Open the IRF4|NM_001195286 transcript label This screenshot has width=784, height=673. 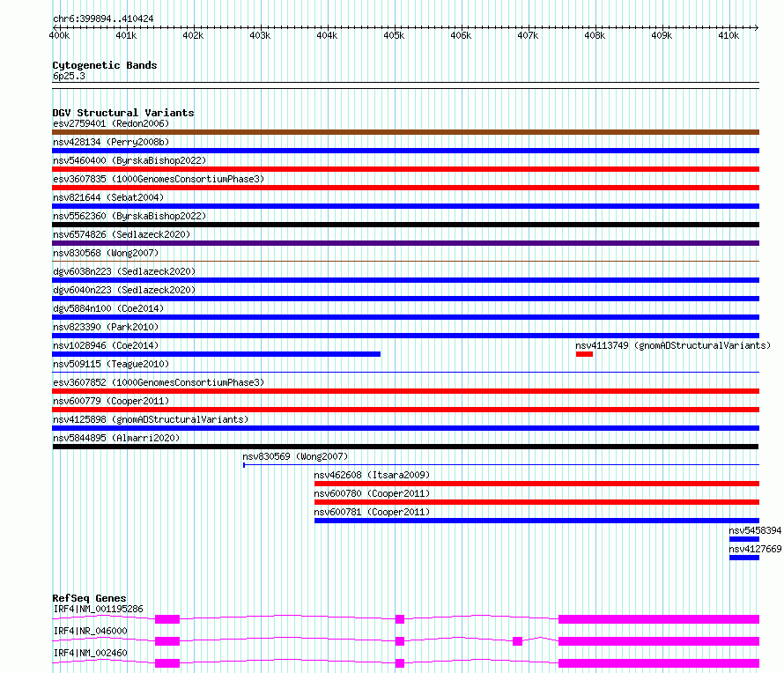[x=98, y=609]
